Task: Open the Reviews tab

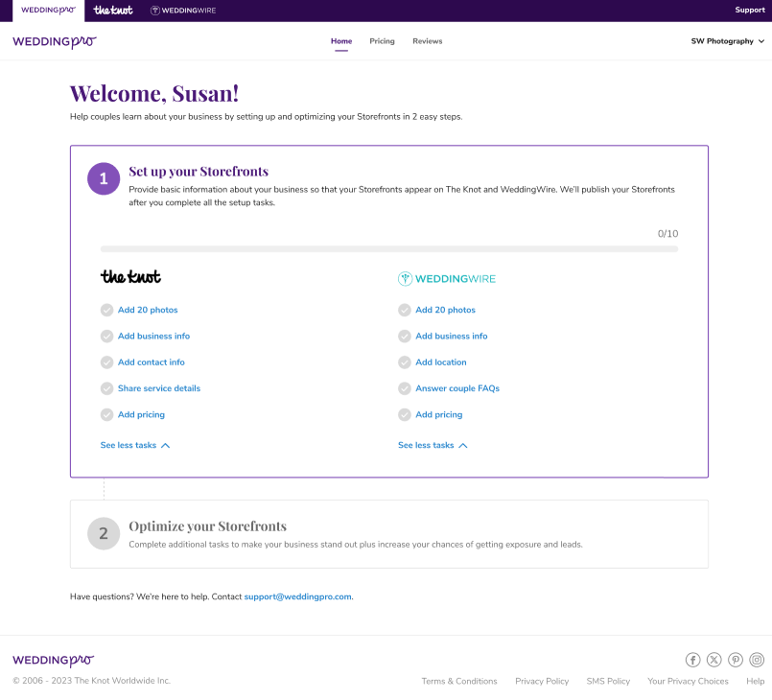Action: click(x=427, y=41)
